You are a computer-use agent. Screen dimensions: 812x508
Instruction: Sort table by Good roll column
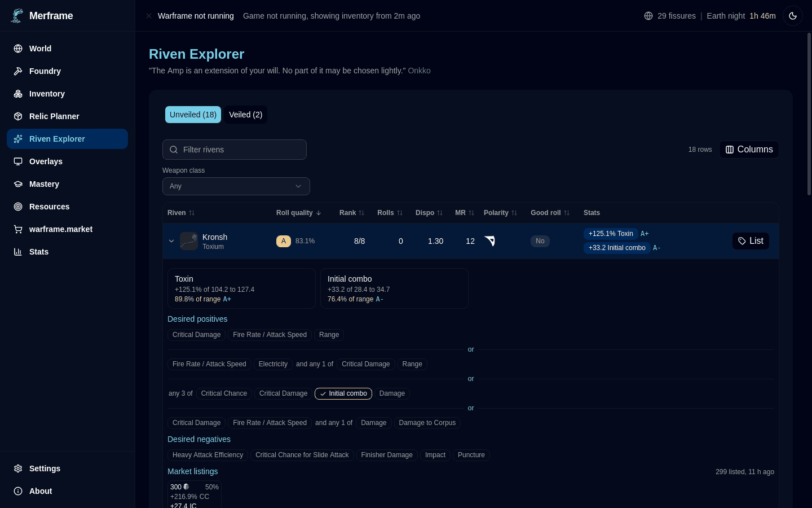coord(550,213)
